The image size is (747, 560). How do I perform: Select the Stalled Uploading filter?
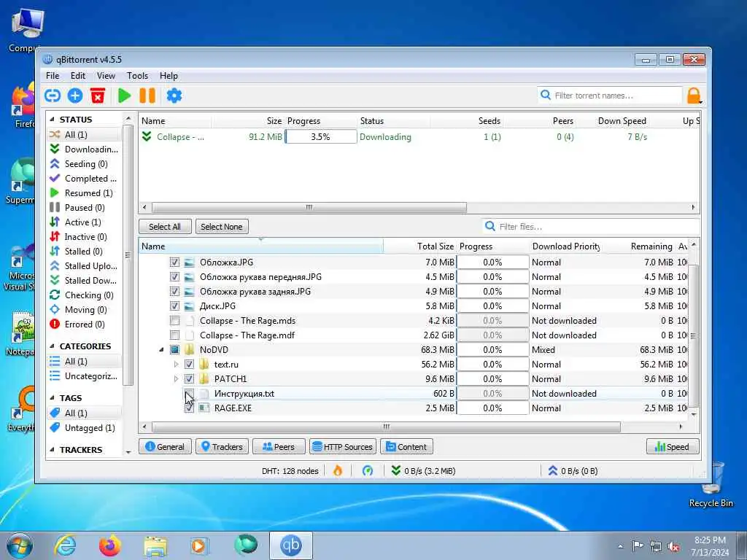pyautogui.click(x=84, y=265)
